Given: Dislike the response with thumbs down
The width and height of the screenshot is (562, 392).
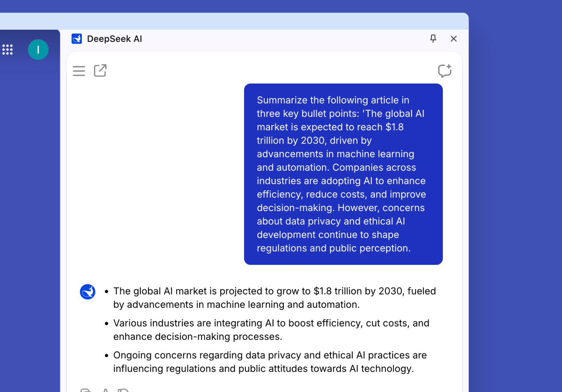Looking at the screenshot, I should click(123, 390).
